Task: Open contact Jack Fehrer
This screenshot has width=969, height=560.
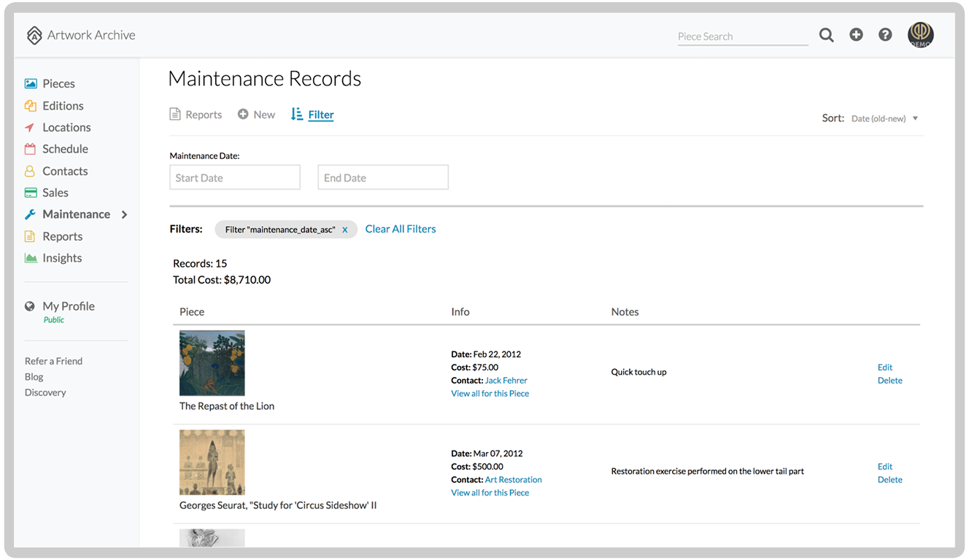Action: tap(506, 380)
